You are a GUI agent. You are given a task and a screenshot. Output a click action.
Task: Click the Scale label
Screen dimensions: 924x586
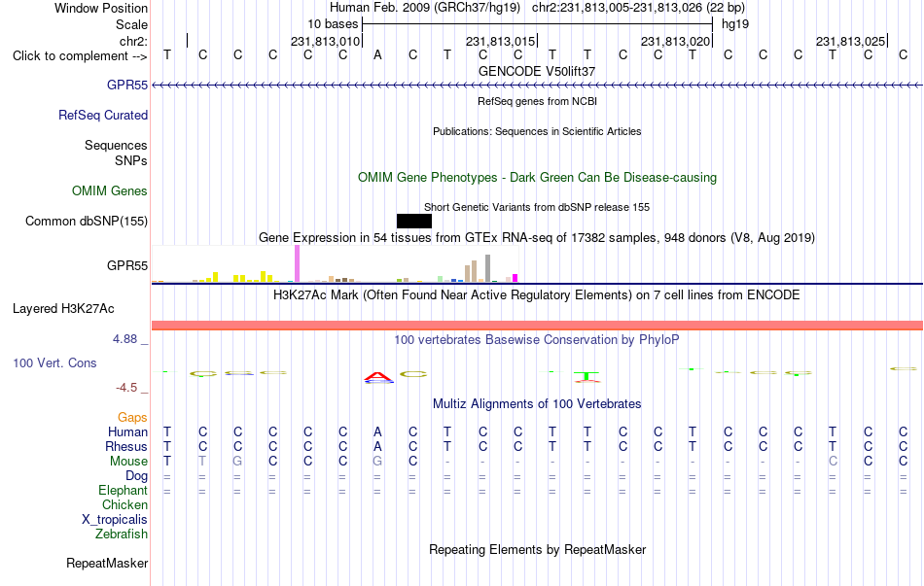point(131,24)
